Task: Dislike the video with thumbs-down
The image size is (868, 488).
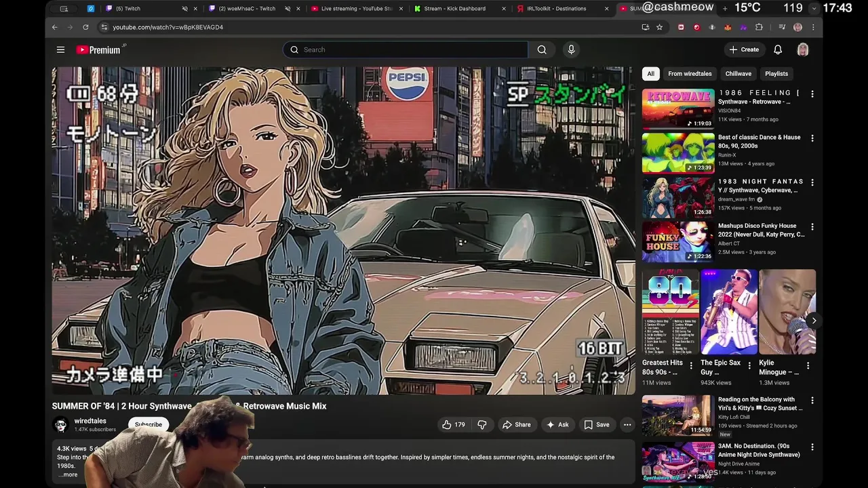Action: click(482, 425)
